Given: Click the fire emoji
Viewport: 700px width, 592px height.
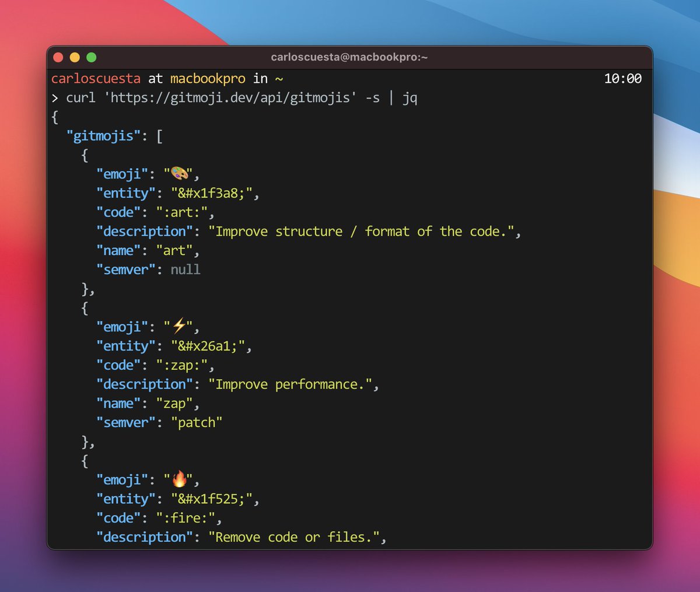Looking at the screenshot, I should click(179, 479).
